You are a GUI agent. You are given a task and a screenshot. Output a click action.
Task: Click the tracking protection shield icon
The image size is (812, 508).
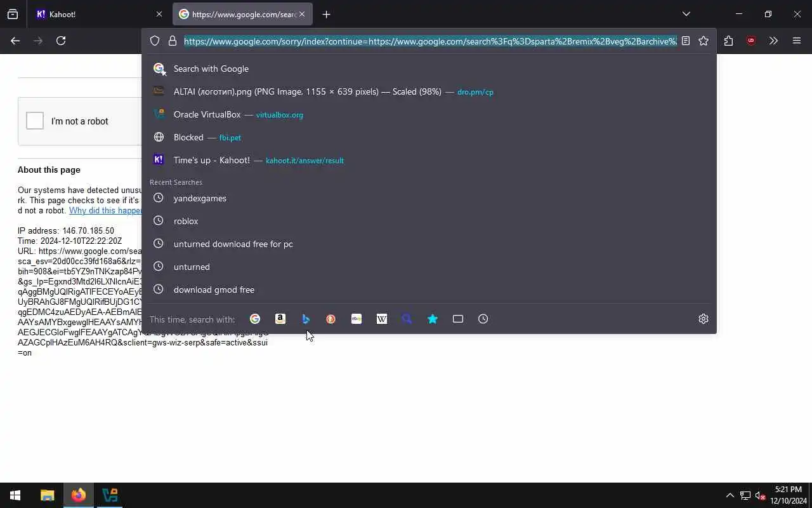(x=155, y=41)
